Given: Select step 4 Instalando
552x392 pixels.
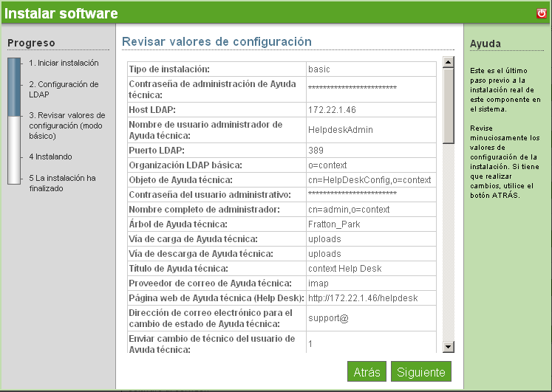Looking at the screenshot, I should (x=50, y=157).
